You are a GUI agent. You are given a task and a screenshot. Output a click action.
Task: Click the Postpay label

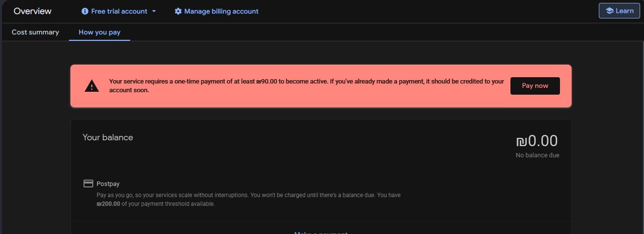point(108,184)
